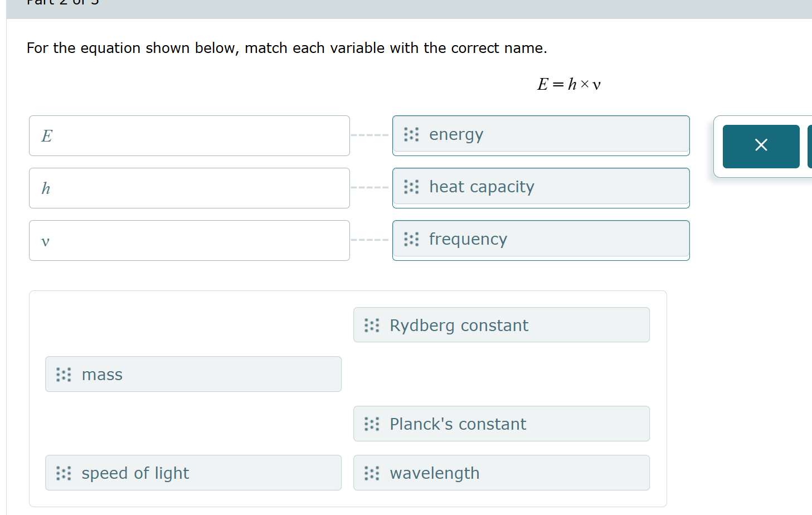Click the drag handle icon on the mass tile
The width and height of the screenshot is (812, 515).
[64, 375]
